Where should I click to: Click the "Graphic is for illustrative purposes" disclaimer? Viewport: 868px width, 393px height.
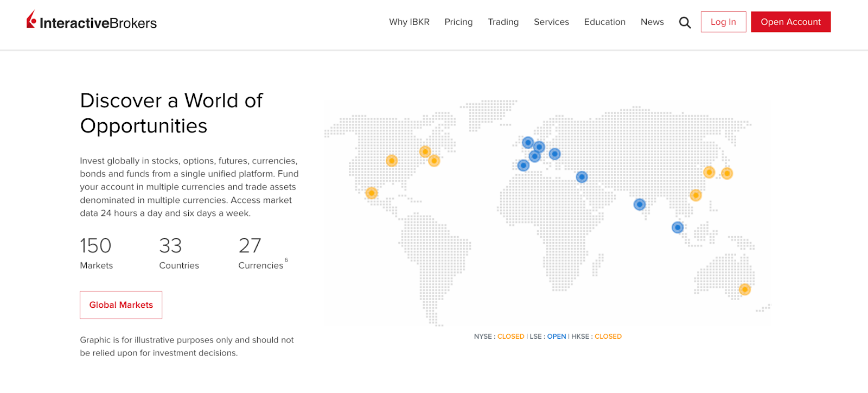click(x=187, y=346)
